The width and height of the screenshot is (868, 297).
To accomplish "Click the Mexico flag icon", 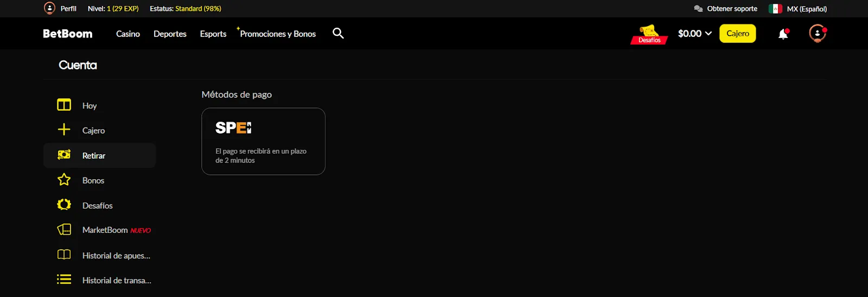I will [775, 9].
